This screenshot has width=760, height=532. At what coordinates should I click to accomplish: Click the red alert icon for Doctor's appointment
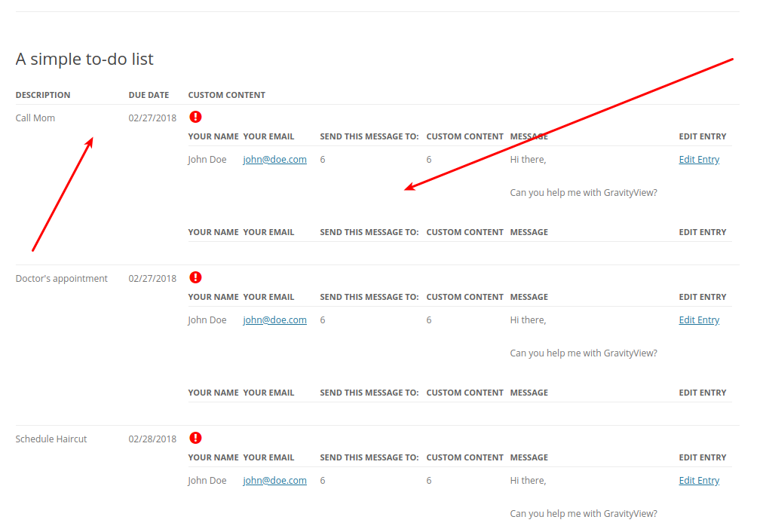195,277
